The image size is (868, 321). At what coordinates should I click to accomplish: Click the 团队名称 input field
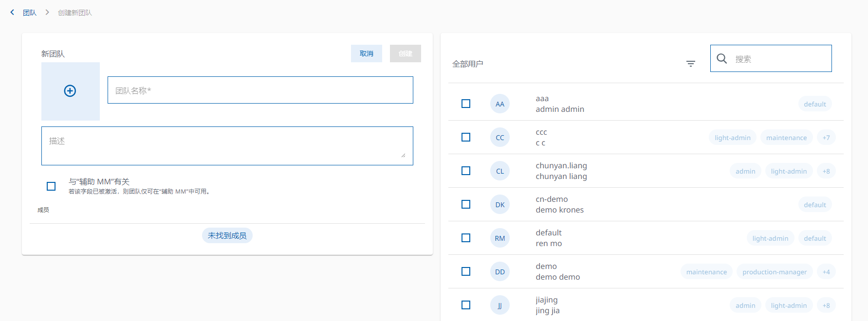(260, 90)
